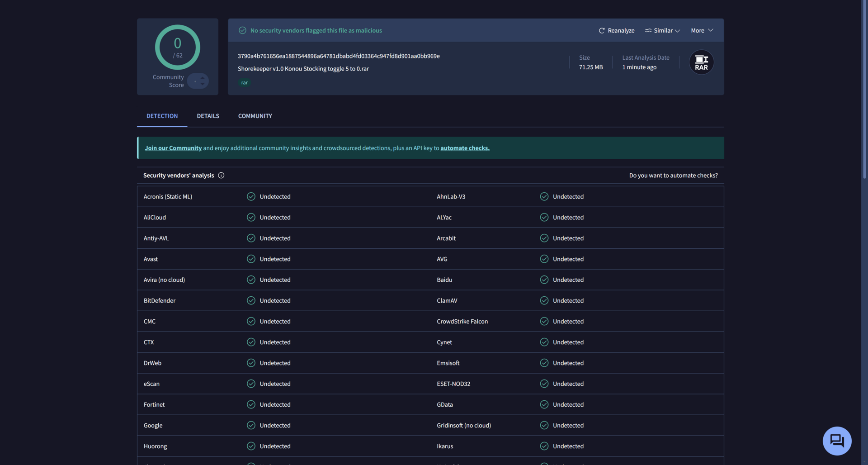Click the CTX undetected check icon
868x465 pixels.
(251, 342)
